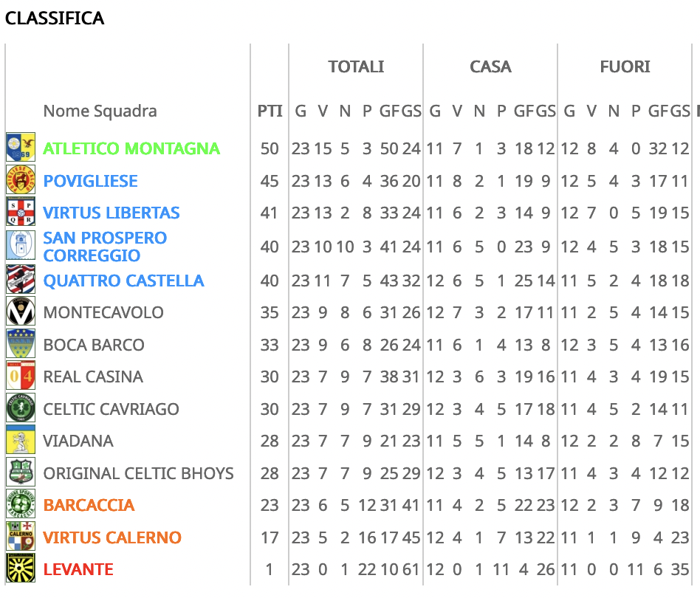Click the Celtic Cavriago green crest
The width and height of the screenshot is (700, 598).
click(x=21, y=408)
